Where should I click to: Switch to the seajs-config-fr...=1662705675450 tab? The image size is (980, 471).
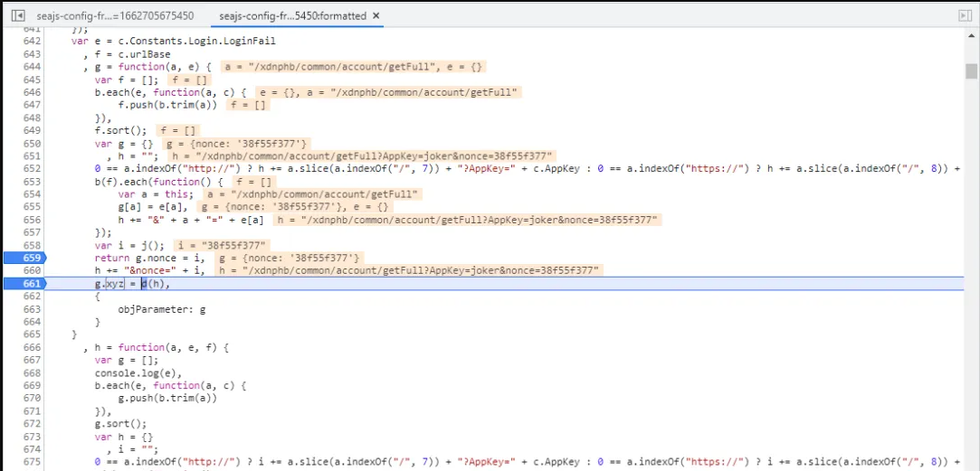[115, 15]
